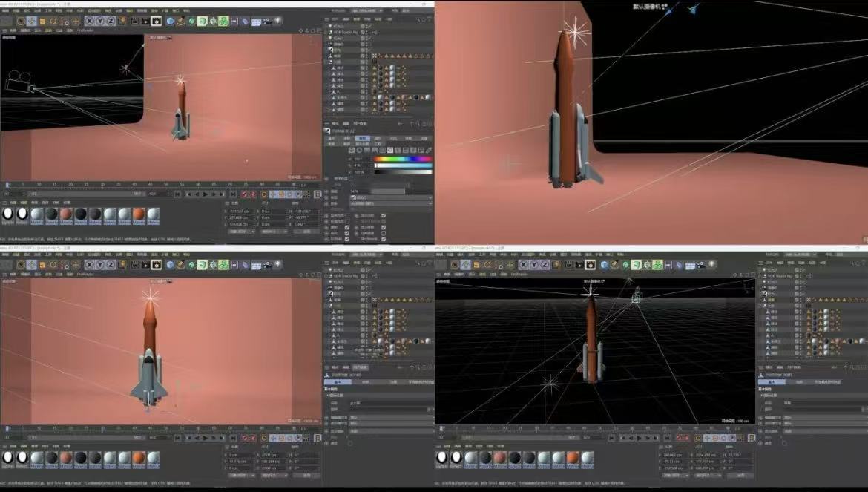Select the Move tool in top-left window toolbar
This screenshot has height=492, width=868.
(31, 21)
